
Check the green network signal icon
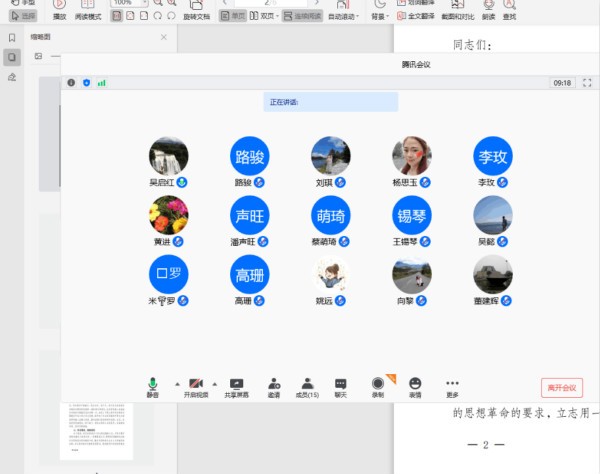[x=101, y=82]
